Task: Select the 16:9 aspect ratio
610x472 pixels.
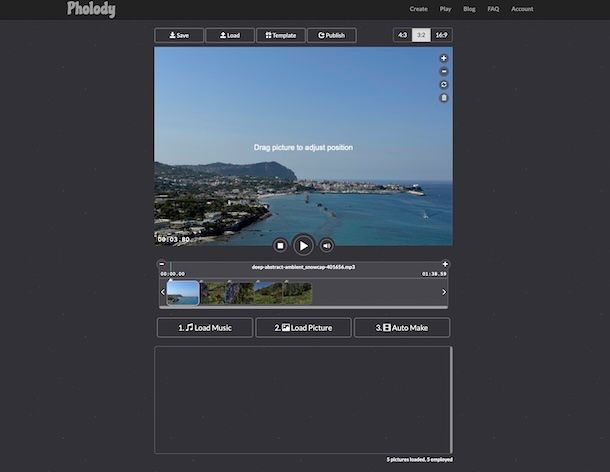Action: pos(441,35)
